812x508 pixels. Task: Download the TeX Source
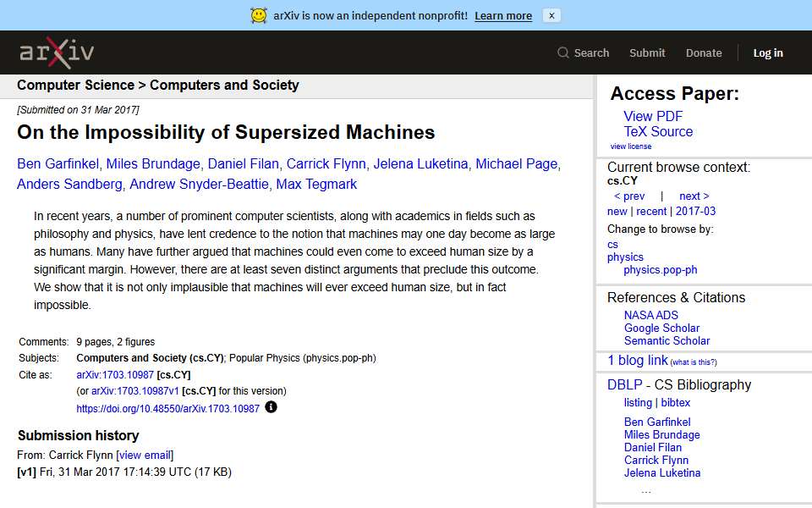pyautogui.click(x=658, y=132)
